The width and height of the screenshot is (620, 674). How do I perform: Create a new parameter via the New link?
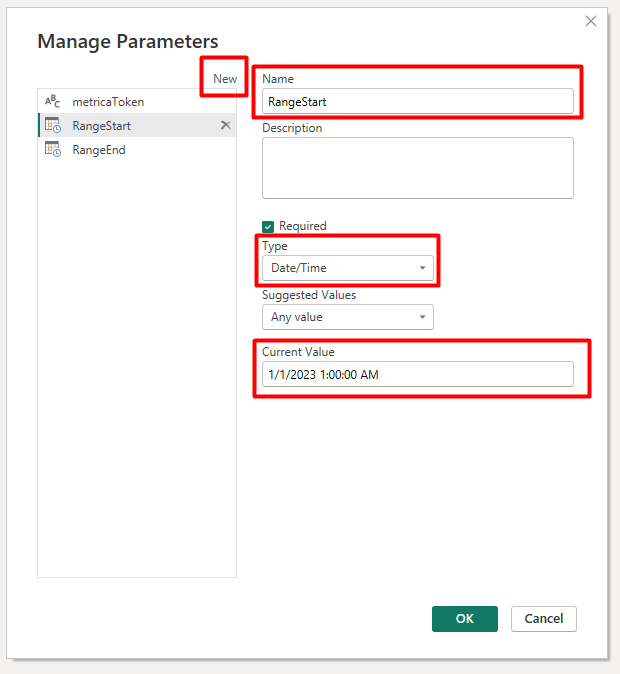pyautogui.click(x=225, y=79)
